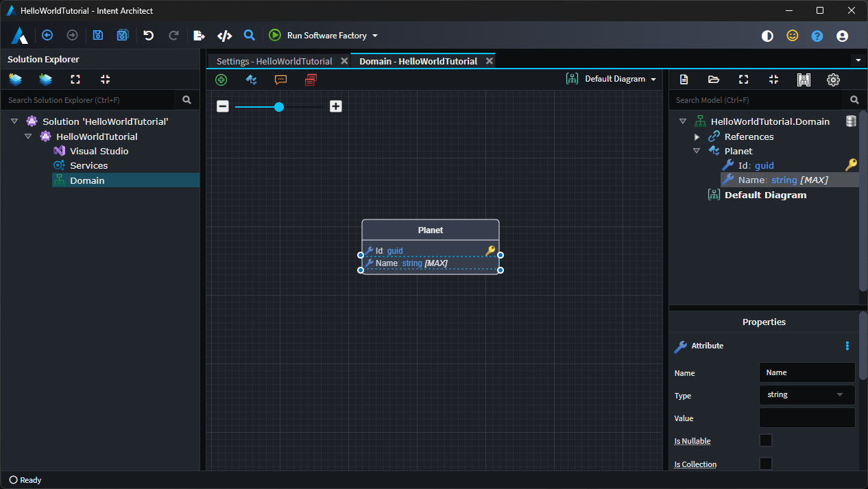
Task: Close the Domain - HelloWorldTutorial tab
Action: (490, 61)
